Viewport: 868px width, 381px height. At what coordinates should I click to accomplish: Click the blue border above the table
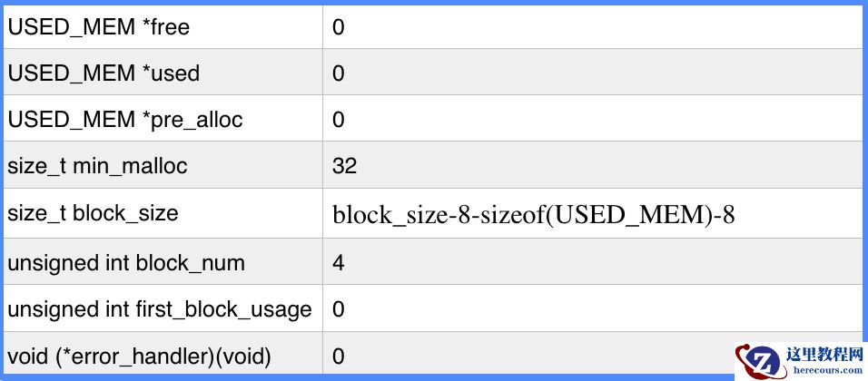coord(434,2)
